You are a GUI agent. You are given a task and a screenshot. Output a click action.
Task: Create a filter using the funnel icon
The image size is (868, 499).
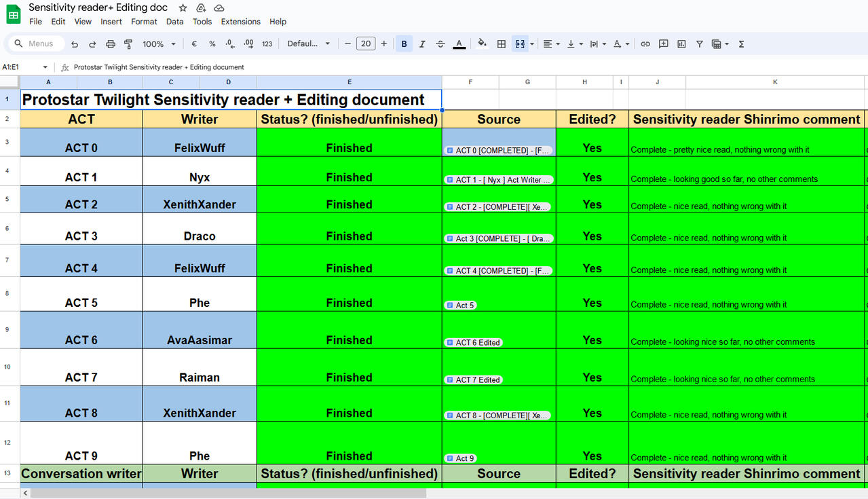[x=699, y=43]
